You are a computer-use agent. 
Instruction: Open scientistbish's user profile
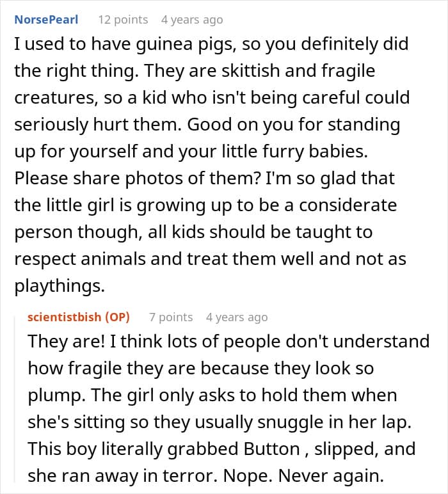(x=64, y=317)
